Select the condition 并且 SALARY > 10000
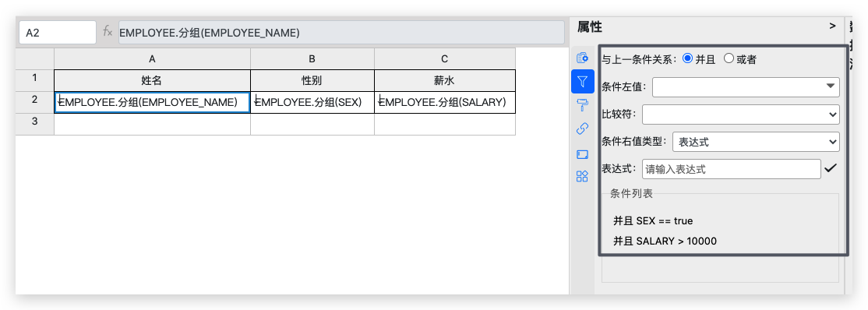The width and height of the screenshot is (868, 310). tap(665, 241)
